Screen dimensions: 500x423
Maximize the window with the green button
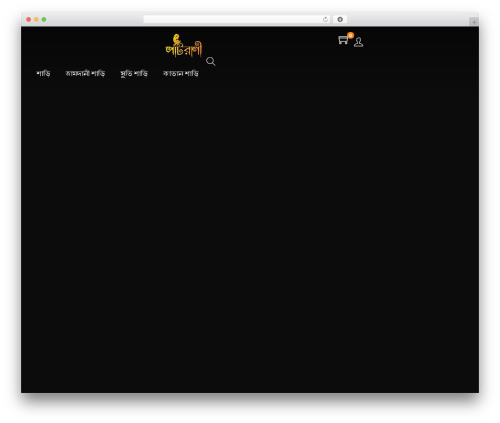[x=44, y=19]
